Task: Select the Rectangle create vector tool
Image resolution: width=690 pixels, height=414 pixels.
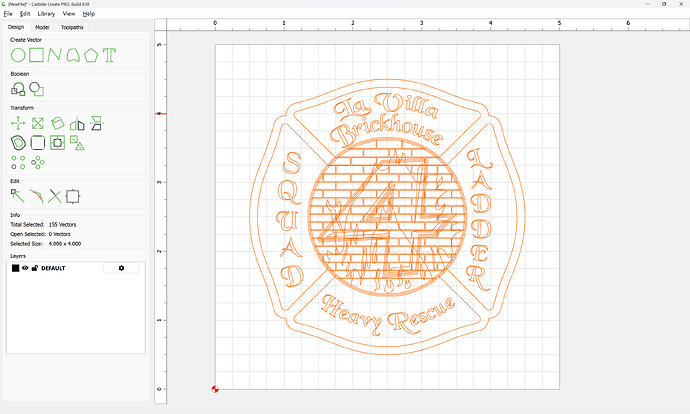Action: 36,54
